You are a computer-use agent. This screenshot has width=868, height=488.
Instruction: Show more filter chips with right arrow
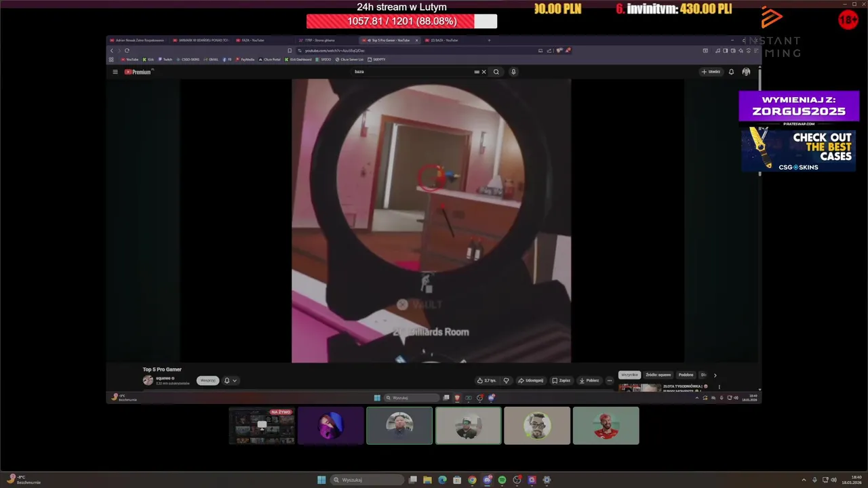[715, 375]
